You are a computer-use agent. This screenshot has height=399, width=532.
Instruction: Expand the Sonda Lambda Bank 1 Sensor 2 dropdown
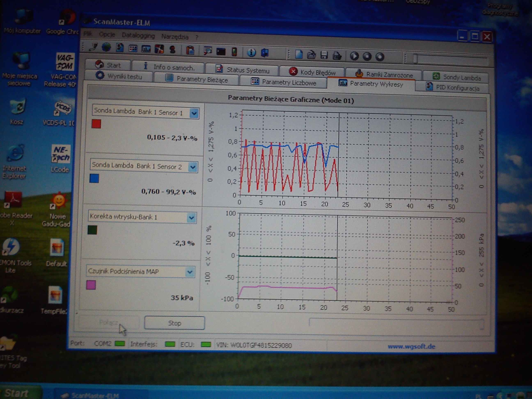193,167
